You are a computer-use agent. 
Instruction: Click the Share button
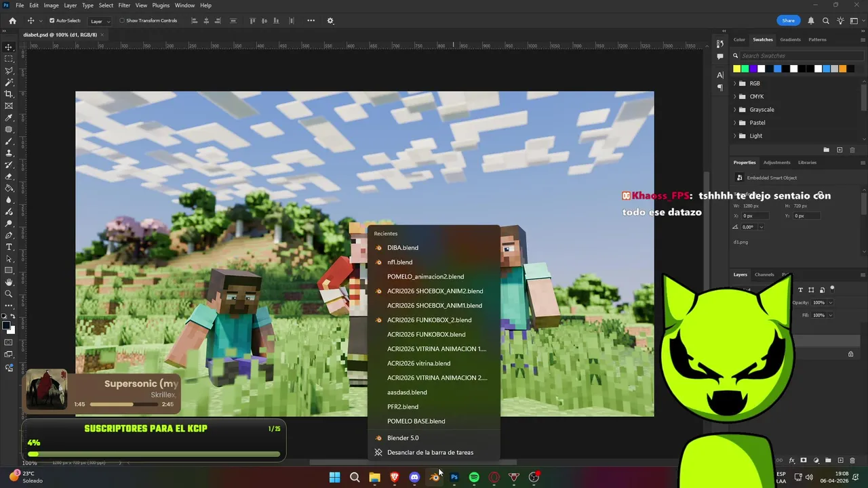(788, 21)
